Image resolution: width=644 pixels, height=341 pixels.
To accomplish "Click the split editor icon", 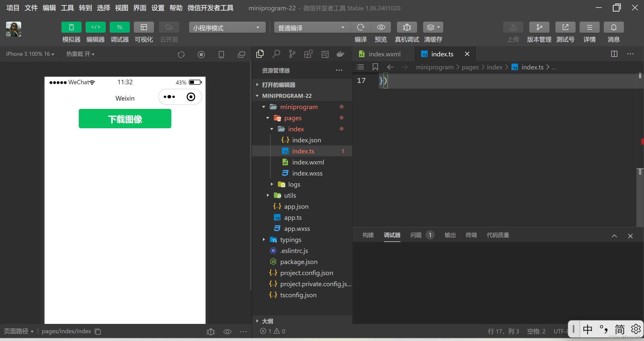I will [614, 54].
